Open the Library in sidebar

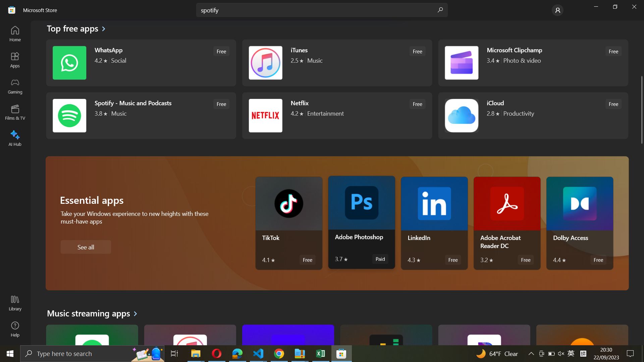coord(15,303)
